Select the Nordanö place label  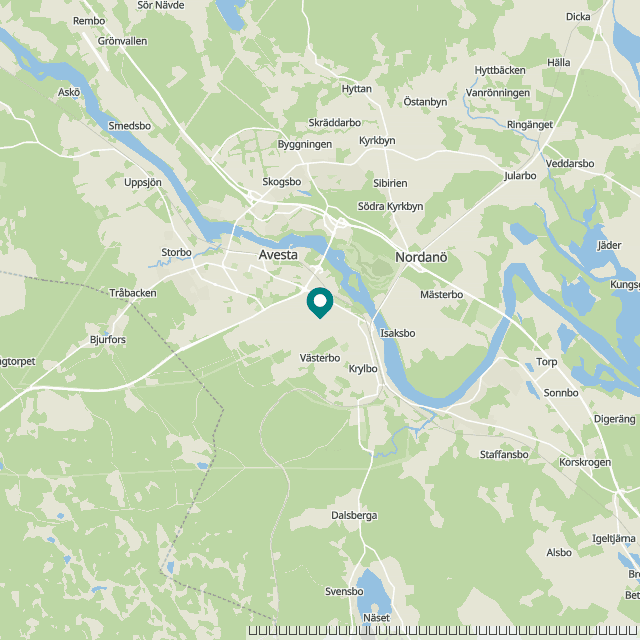421,257
